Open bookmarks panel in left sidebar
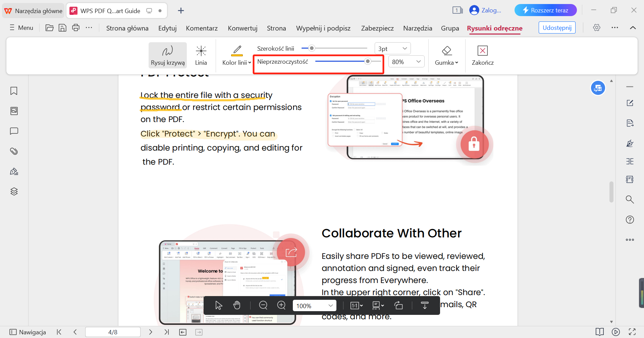Image resolution: width=644 pixels, height=338 pixels. 14,91
